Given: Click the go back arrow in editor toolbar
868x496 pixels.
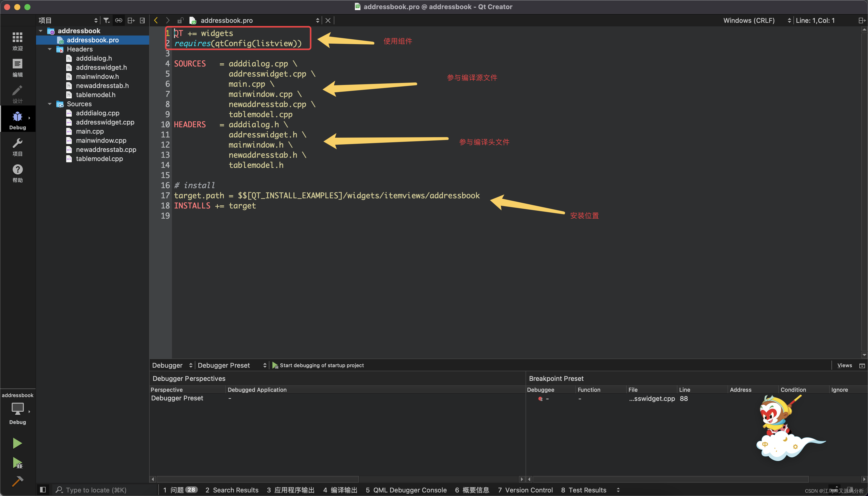Looking at the screenshot, I should (x=156, y=21).
